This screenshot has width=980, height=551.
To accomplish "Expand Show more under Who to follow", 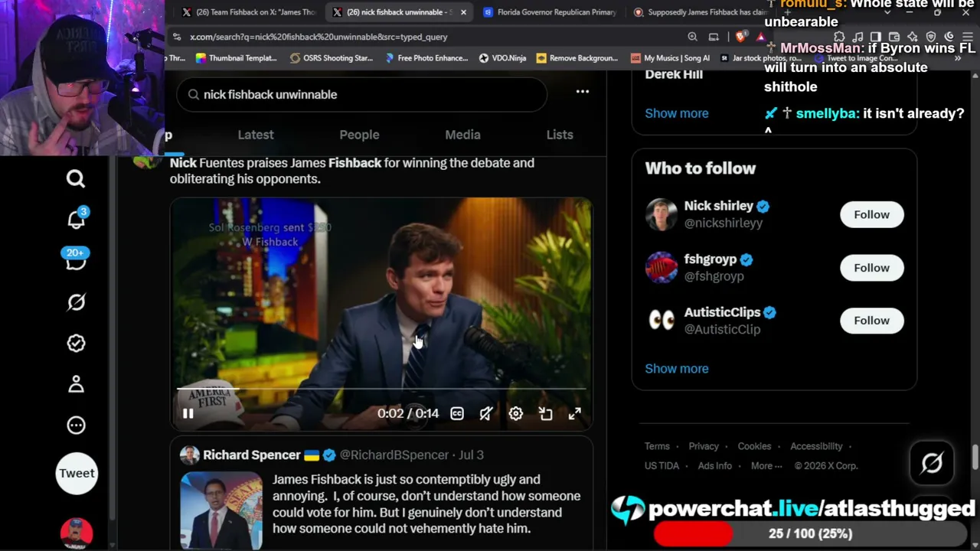I will click(677, 368).
